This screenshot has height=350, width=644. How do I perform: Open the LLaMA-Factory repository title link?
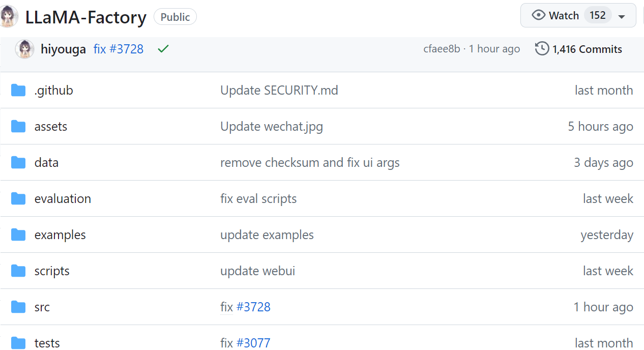tap(86, 17)
